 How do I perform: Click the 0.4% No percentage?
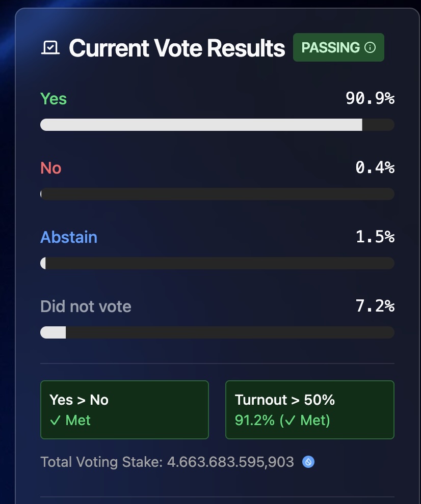pyautogui.click(x=375, y=167)
